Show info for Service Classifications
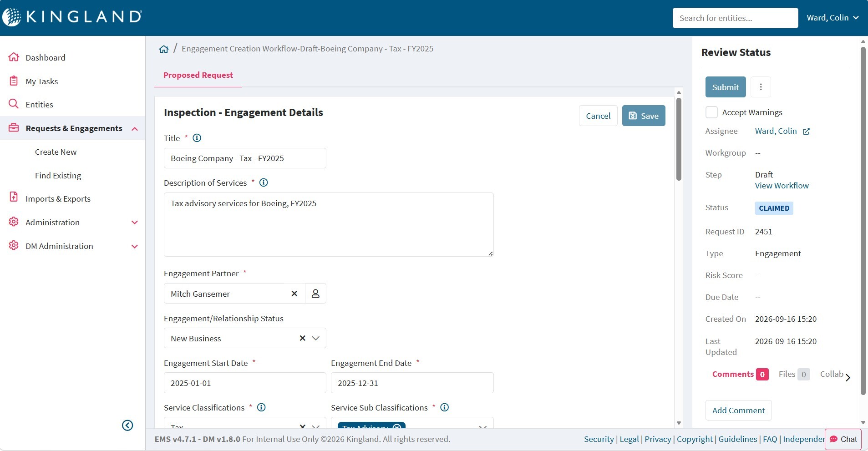This screenshot has width=868, height=451. coord(261,407)
